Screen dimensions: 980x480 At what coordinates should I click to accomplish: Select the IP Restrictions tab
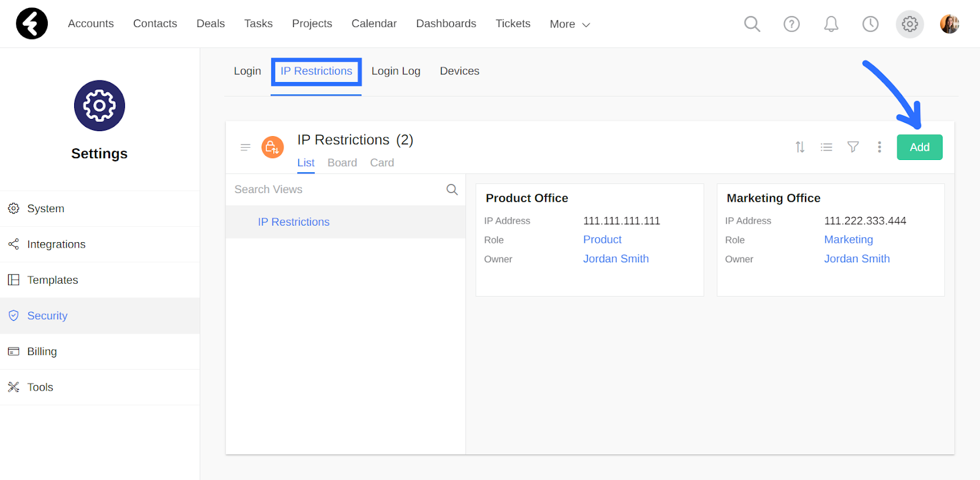[316, 71]
